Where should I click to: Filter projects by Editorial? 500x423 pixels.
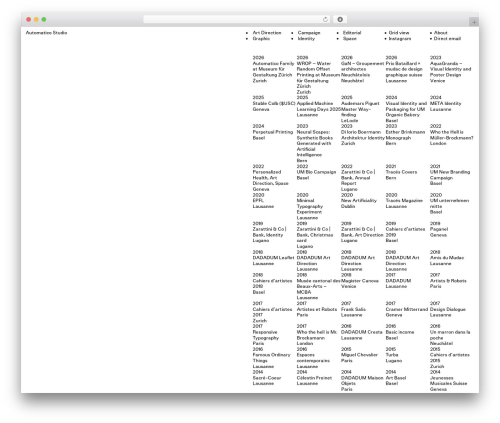(352, 33)
